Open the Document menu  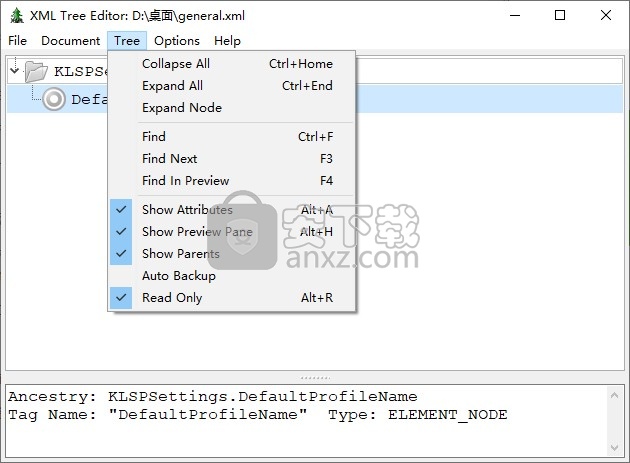(x=71, y=41)
